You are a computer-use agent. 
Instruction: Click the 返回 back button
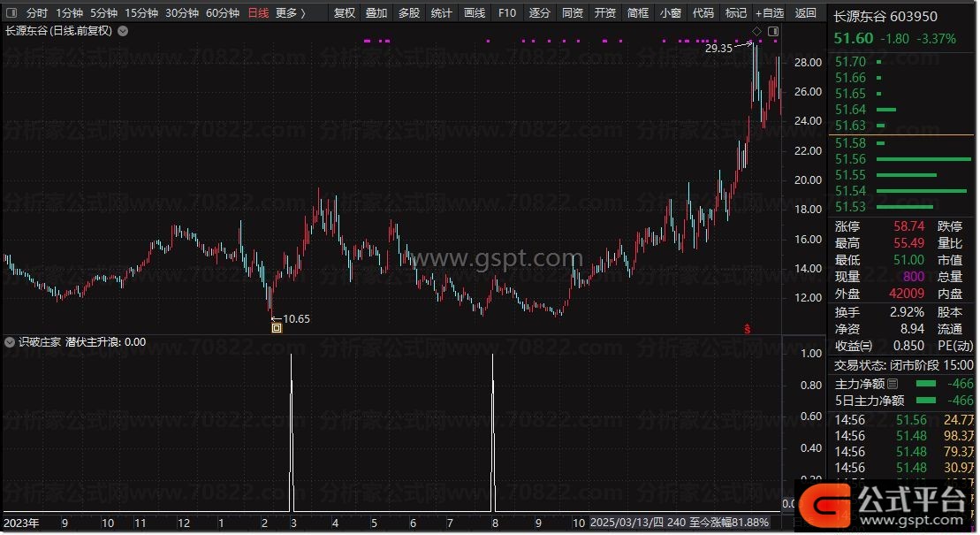pos(806,13)
